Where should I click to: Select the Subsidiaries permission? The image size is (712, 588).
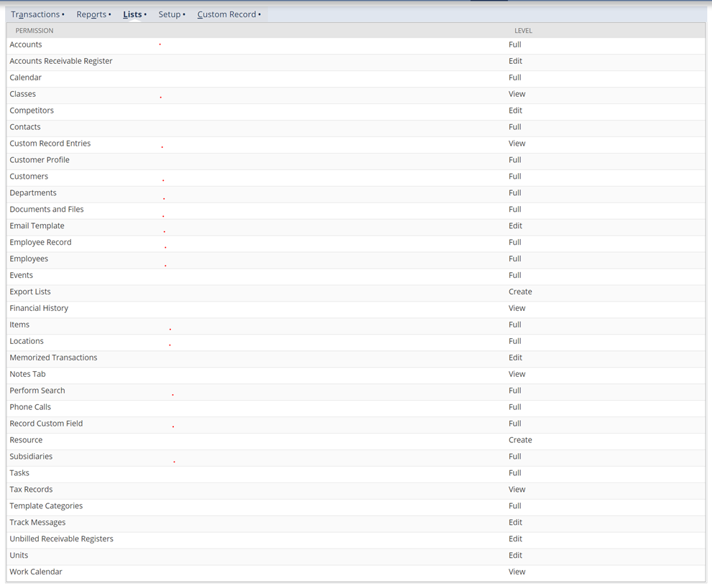31,457
